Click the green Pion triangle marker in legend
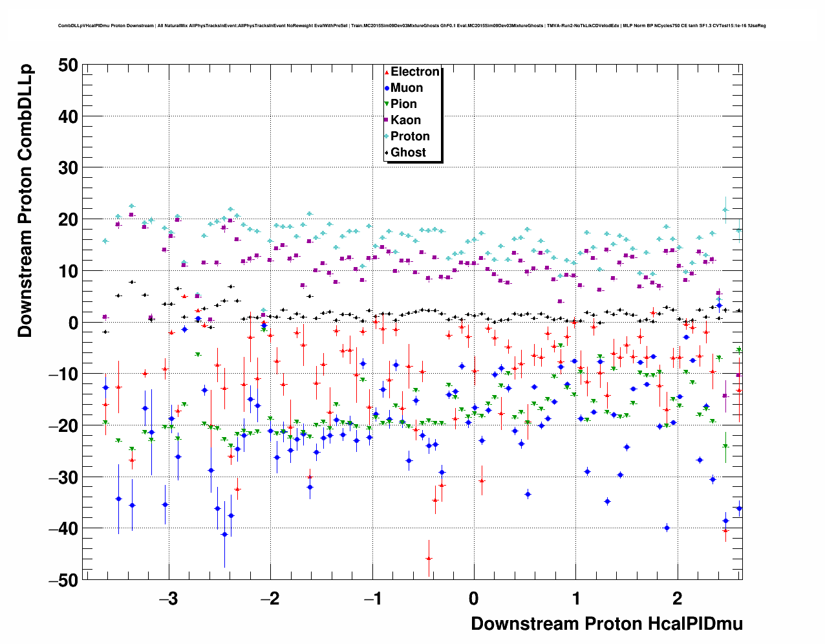Image resolution: width=825 pixels, height=644 pixels. click(x=387, y=104)
